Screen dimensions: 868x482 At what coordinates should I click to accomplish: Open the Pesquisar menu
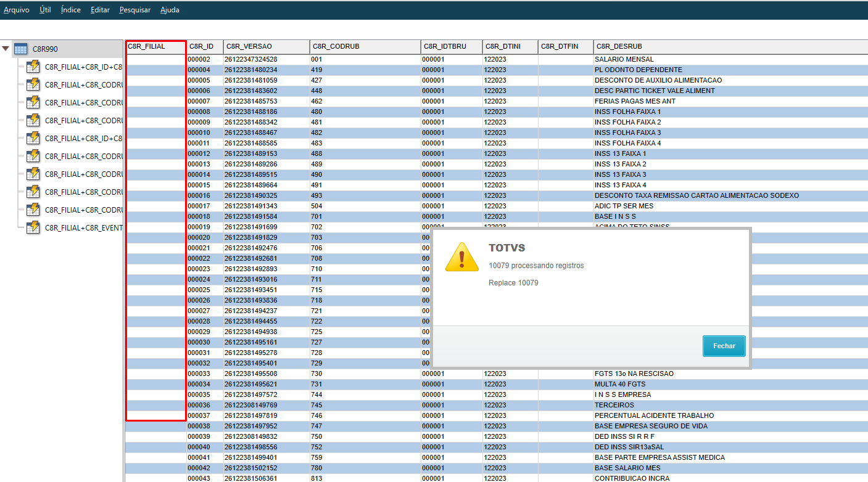[x=135, y=10]
